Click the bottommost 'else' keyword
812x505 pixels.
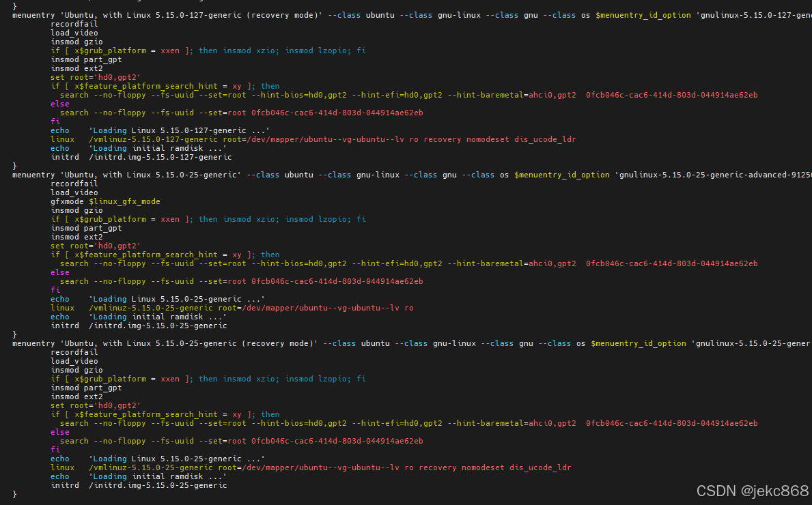click(x=60, y=432)
